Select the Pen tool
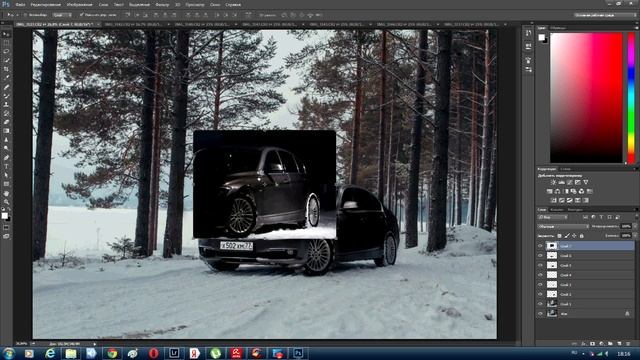 tap(6, 158)
